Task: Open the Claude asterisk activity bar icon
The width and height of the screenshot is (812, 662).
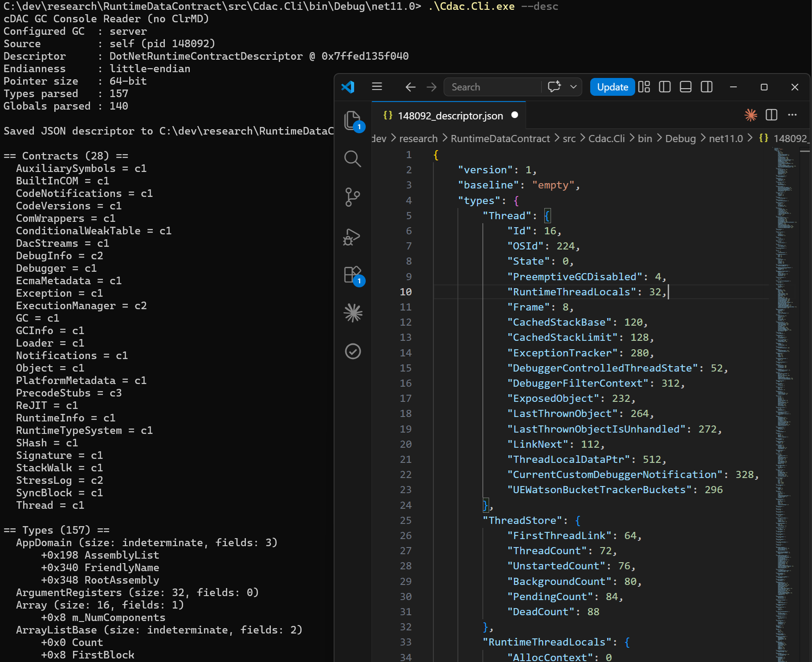Action: click(353, 313)
